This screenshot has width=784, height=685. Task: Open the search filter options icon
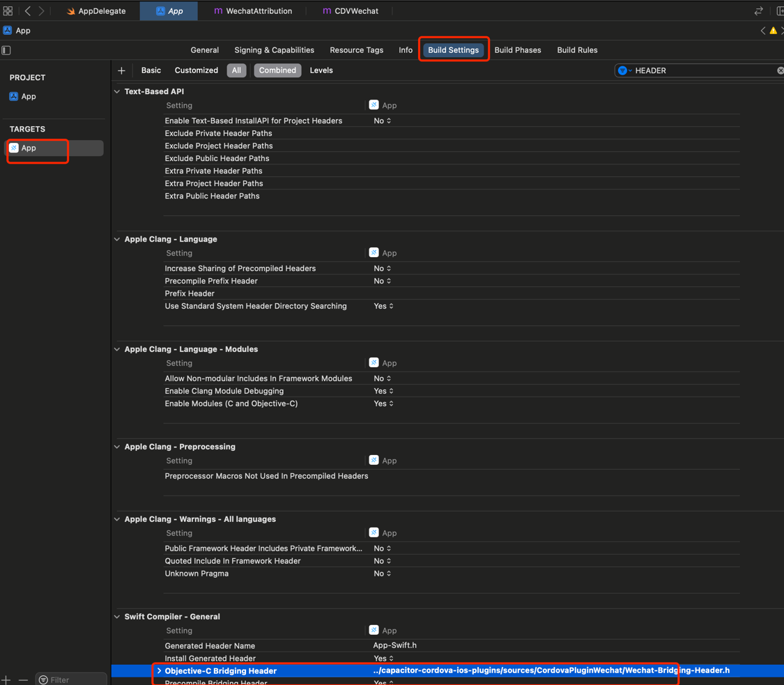pyautogui.click(x=624, y=70)
